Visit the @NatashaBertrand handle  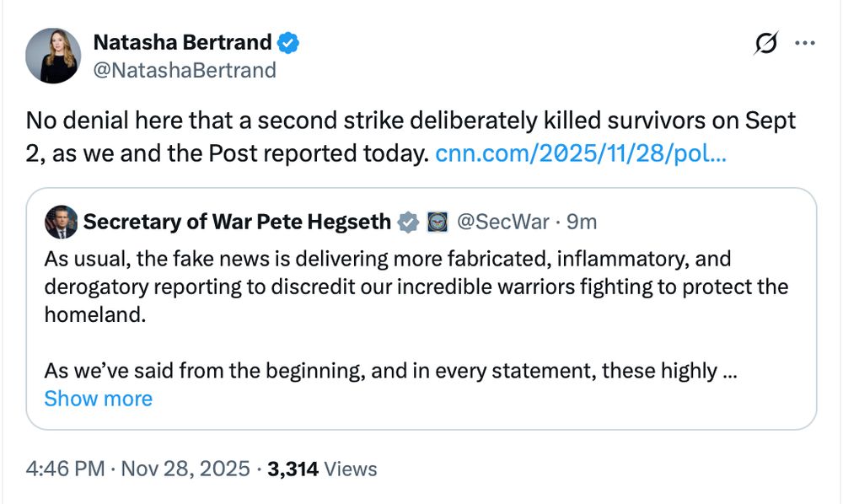(184, 70)
